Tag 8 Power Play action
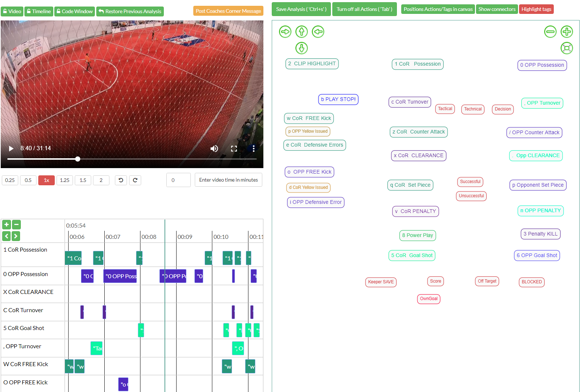The height and width of the screenshot is (392, 580). coord(418,236)
